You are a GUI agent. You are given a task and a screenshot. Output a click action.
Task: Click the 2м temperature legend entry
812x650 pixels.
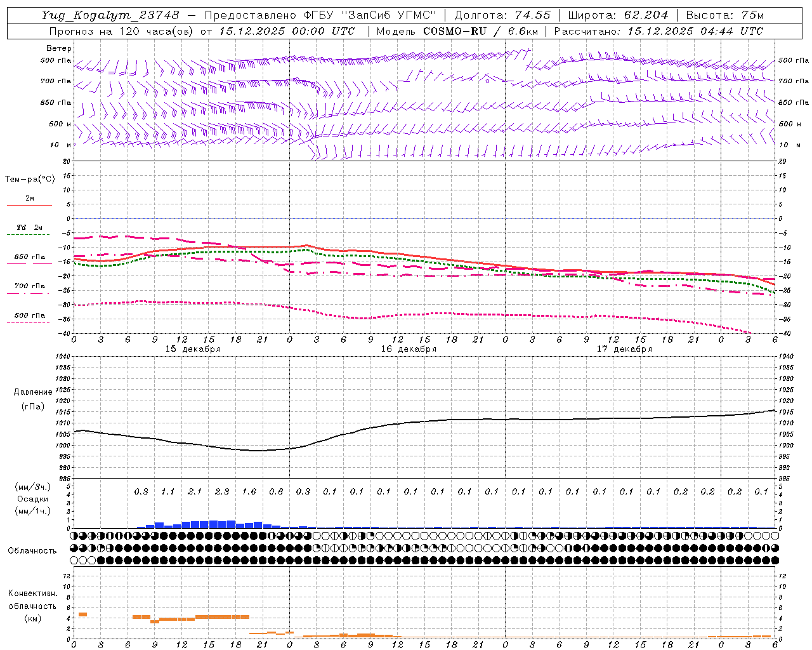point(30,199)
